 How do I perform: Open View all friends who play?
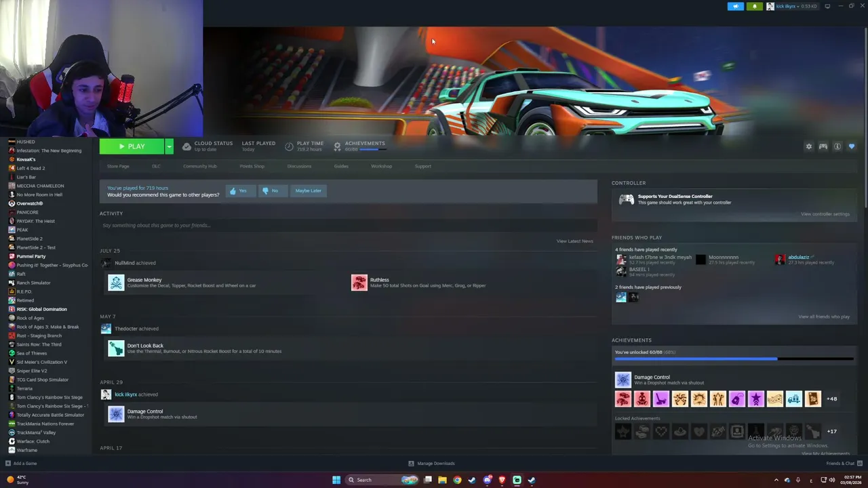(824, 317)
